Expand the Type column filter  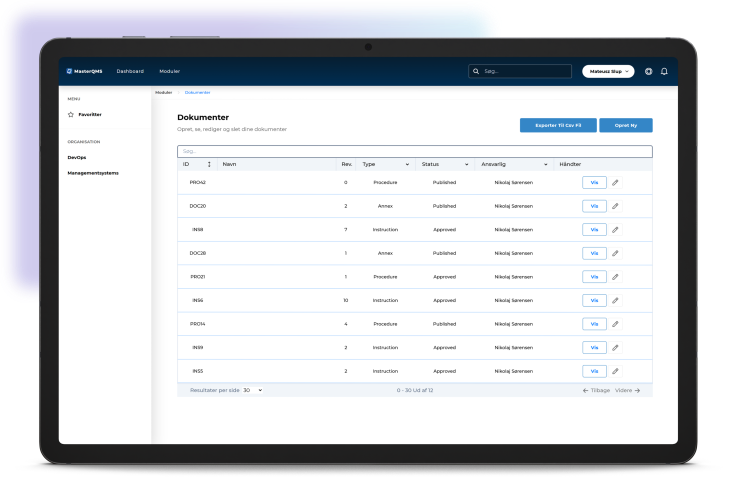407,164
